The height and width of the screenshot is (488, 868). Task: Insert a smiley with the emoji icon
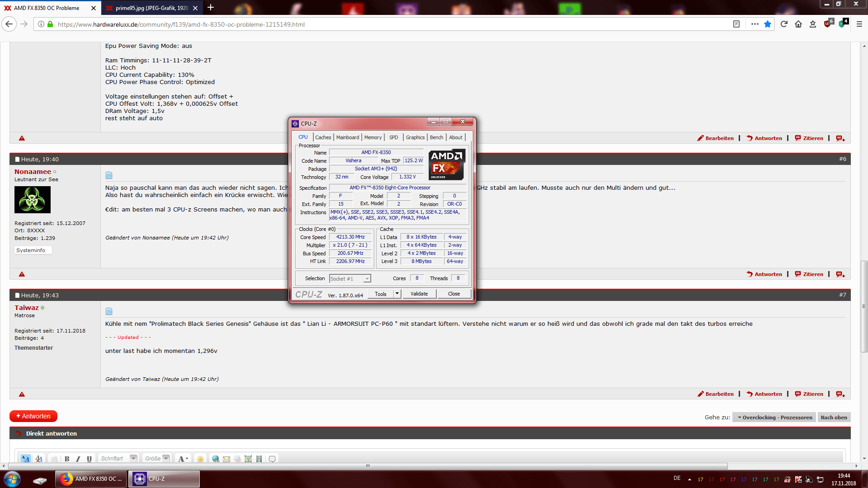[200, 459]
